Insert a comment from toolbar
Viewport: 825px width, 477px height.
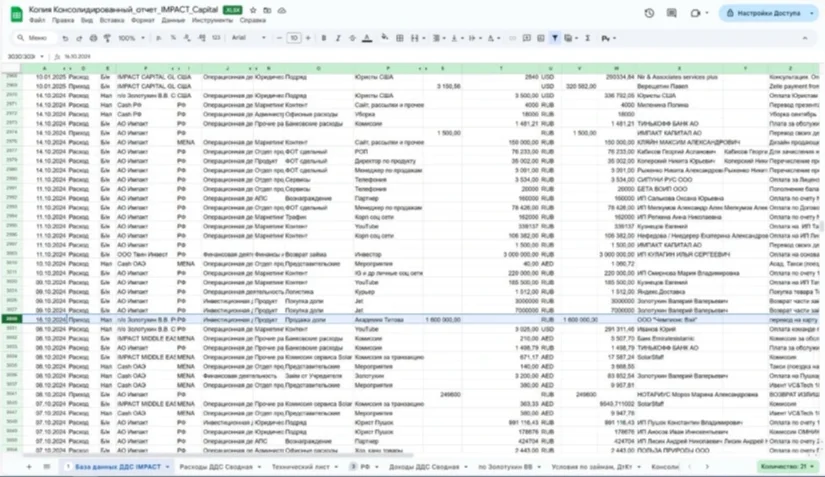click(x=526, y=38)
